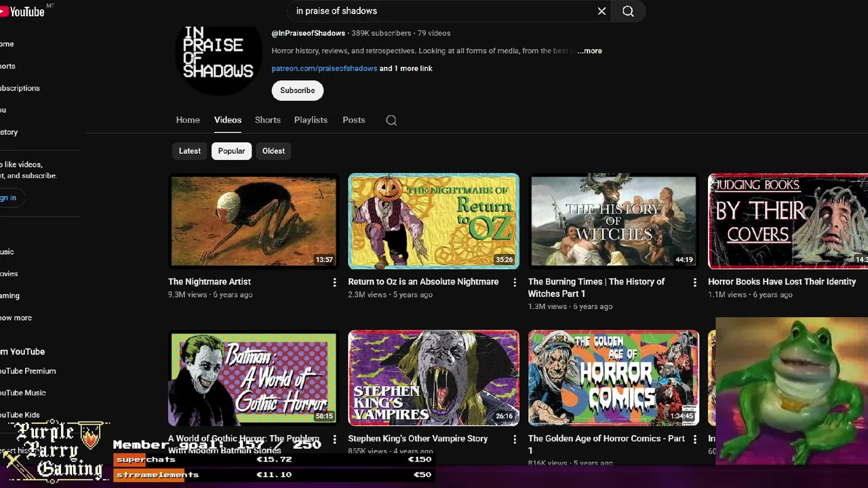Select the Popular sort chip
Screen dimensions: 868x488
[x=231, y=150]
